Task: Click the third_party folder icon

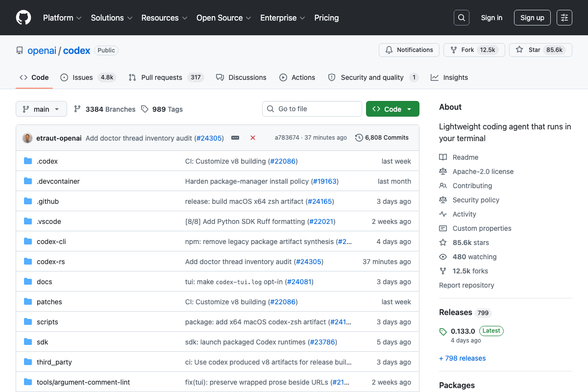Action: tap(28, 362)
